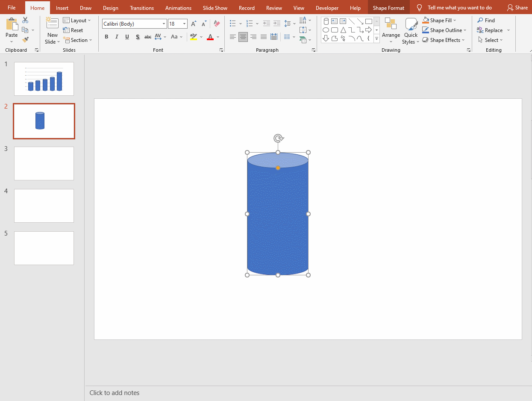Image resolution: width=532 pixels, height=401 pixels.
Task: Select cylinder shape in shapes gallery
Action: pos(326,21)
